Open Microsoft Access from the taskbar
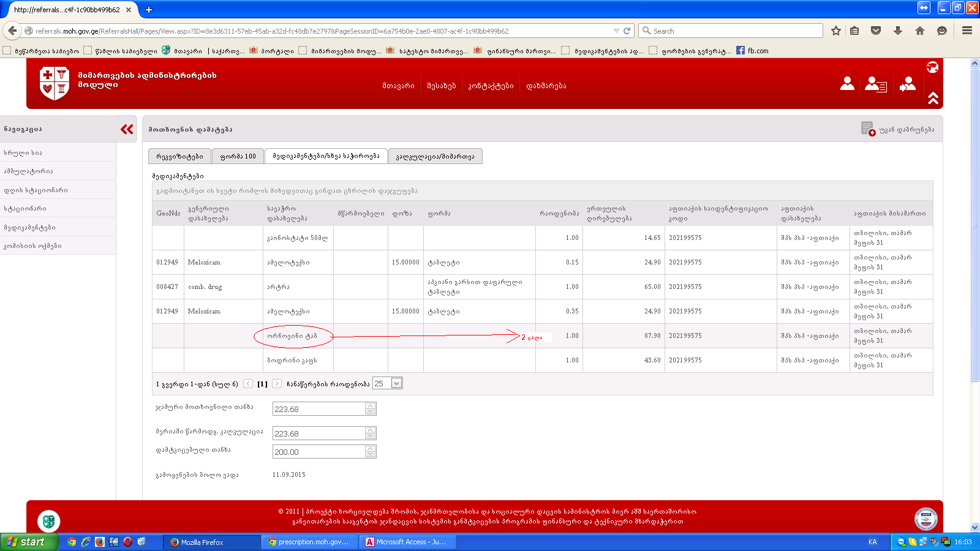 pos(406,542)
